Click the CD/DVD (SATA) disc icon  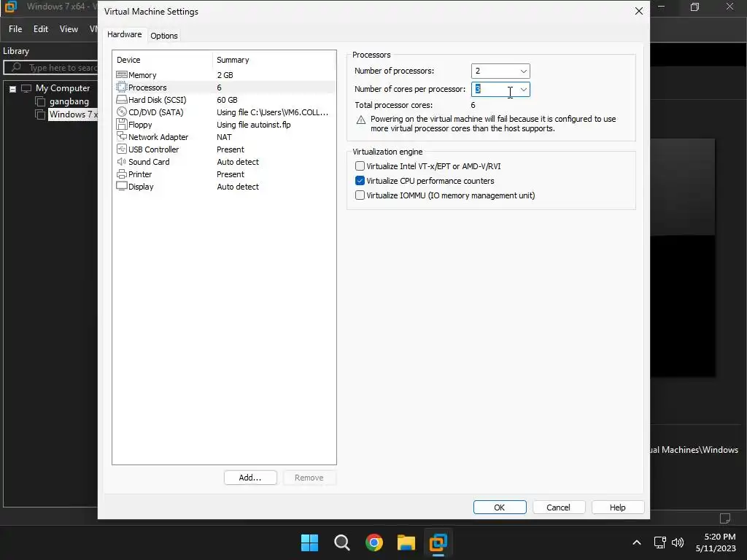[x=122, y=112]
